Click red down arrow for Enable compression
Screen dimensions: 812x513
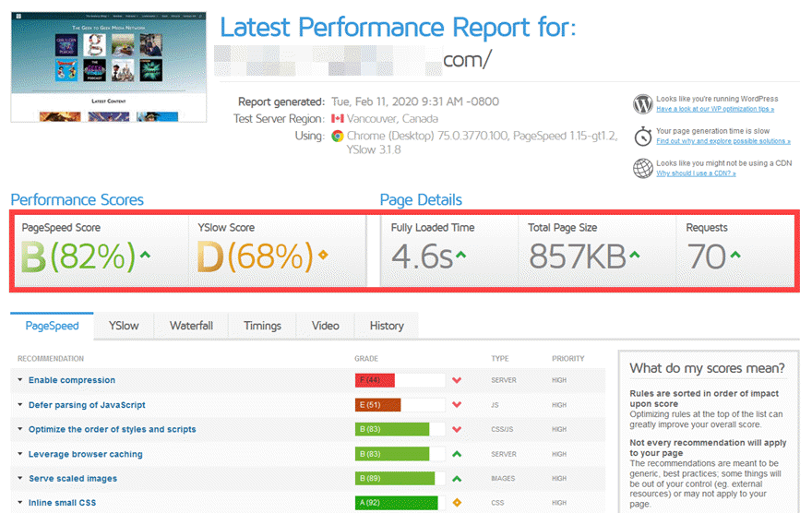pyautogui.click(x=456, y=380)
